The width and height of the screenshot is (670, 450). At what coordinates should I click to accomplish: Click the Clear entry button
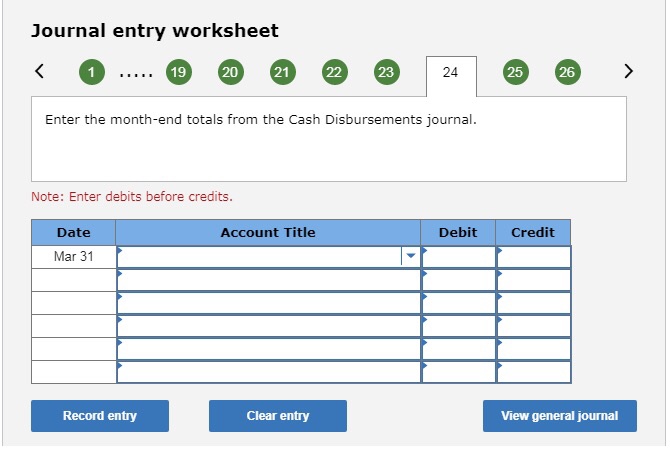pos(278,416)
